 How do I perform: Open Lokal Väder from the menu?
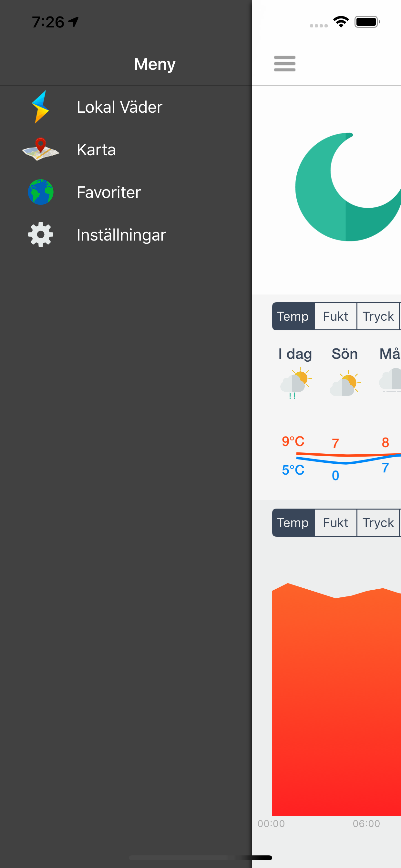point(119,107)
